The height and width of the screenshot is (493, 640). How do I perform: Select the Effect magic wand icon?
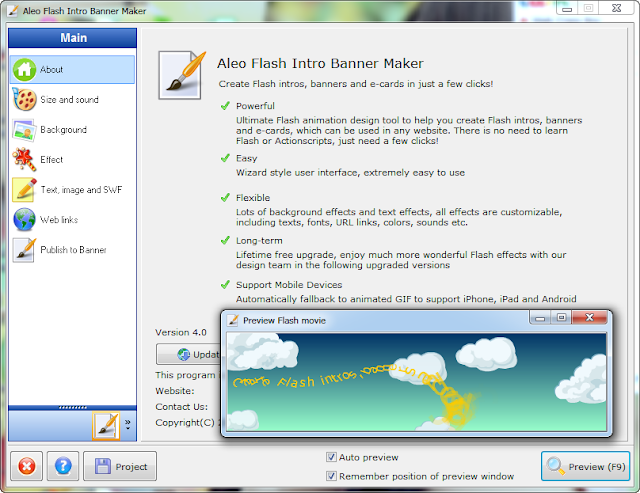pos(24,160)
